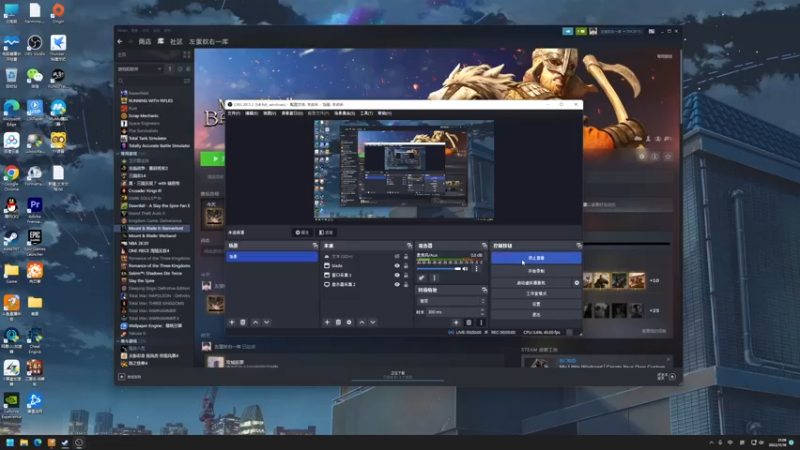Pop out the controls dock

578,246
